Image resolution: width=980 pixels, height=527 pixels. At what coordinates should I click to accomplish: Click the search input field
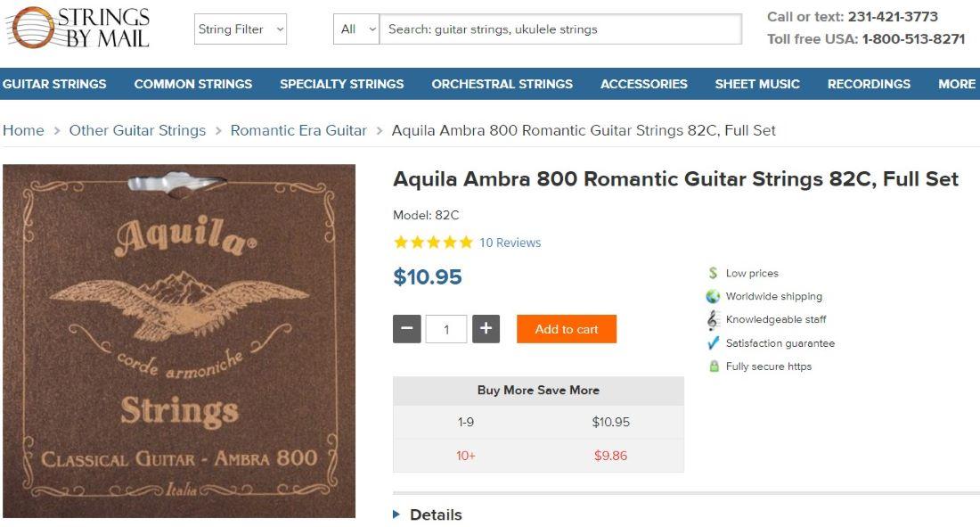(x=561, y=29)
